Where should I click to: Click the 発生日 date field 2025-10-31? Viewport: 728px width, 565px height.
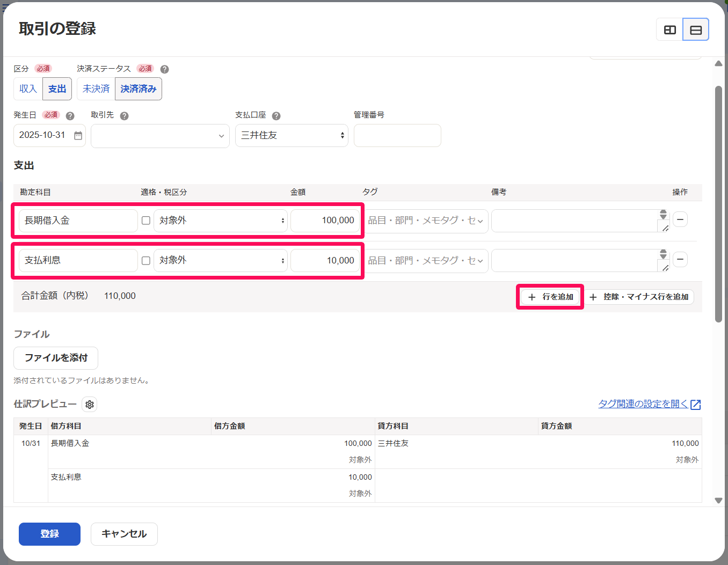click(49, 135)
